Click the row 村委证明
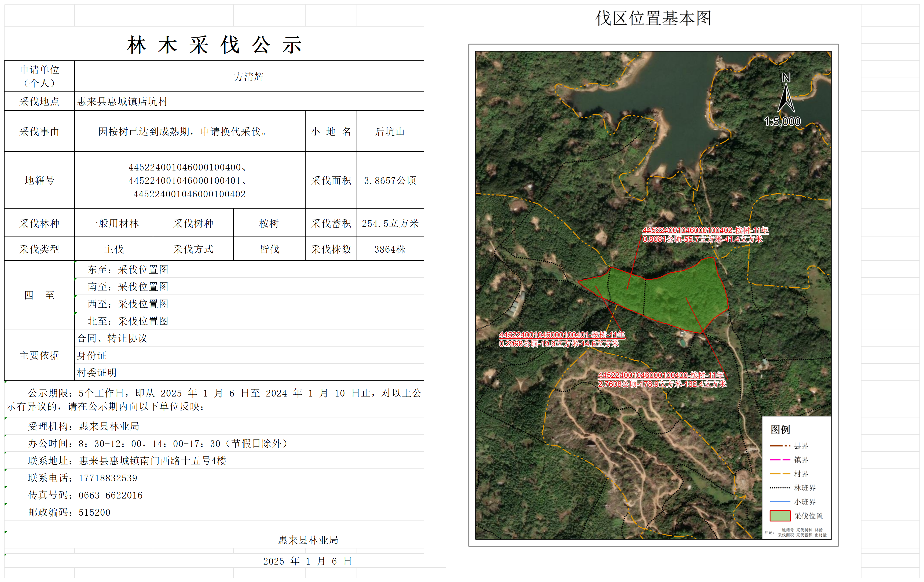Screen dimensions: 924x582 [x=249, y=372]
